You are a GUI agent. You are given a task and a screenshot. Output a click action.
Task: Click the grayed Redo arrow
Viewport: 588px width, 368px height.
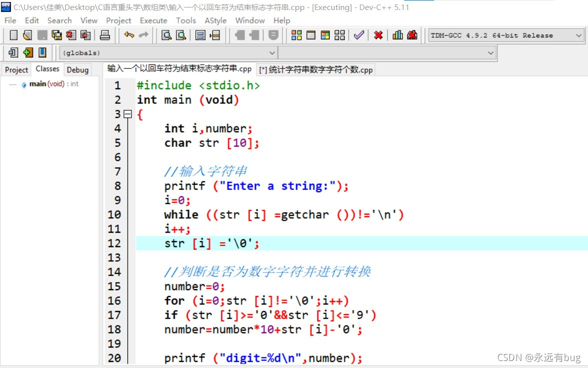click(x=143, y=35)
